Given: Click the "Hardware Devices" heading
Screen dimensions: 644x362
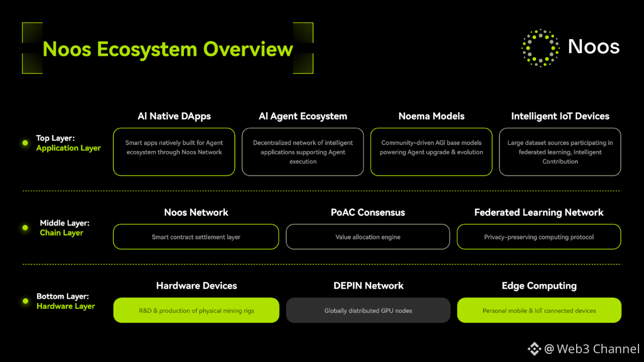Looking at the screenshot, I should tap(197, 286).
